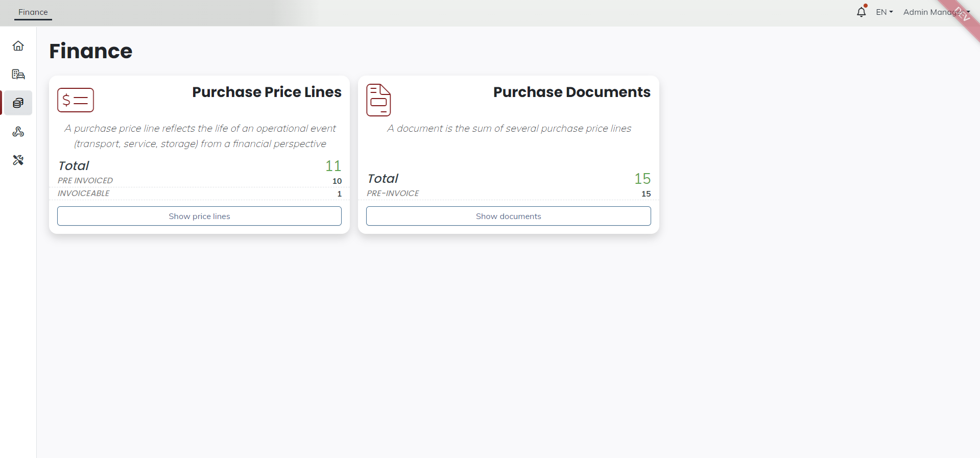Click the building and car sidebar icon
This screenshot has width=980, height=458.
18,75
